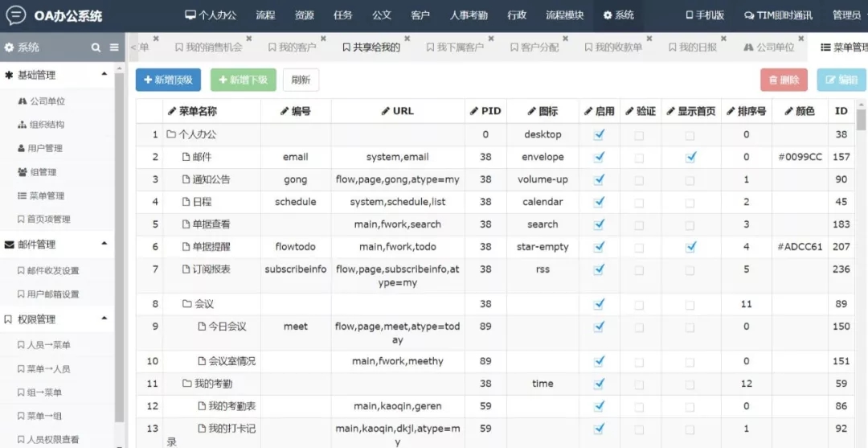The image size is (868, 448).
Task: Click the 系统 gear item in top navigation
Action: pos(618,15)
